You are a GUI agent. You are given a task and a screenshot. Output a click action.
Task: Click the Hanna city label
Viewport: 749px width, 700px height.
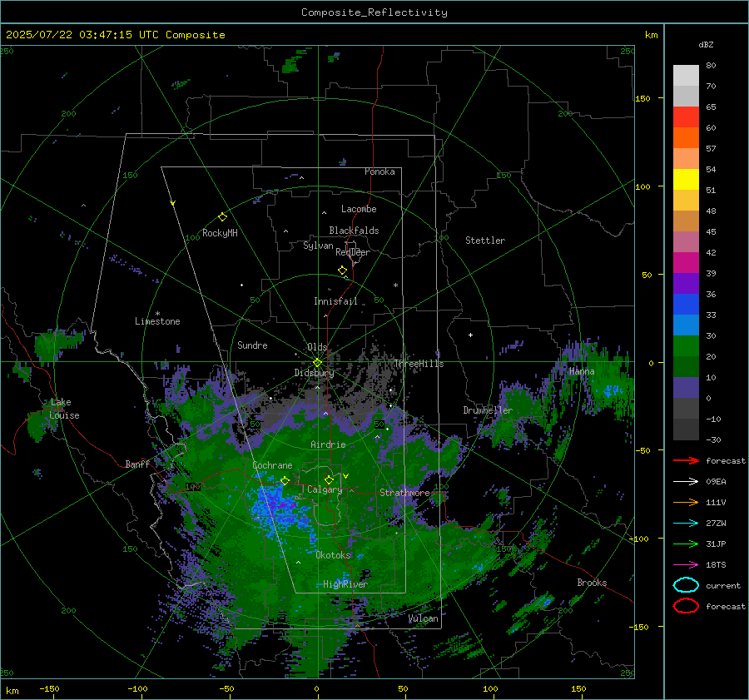(x=582, y=371)
